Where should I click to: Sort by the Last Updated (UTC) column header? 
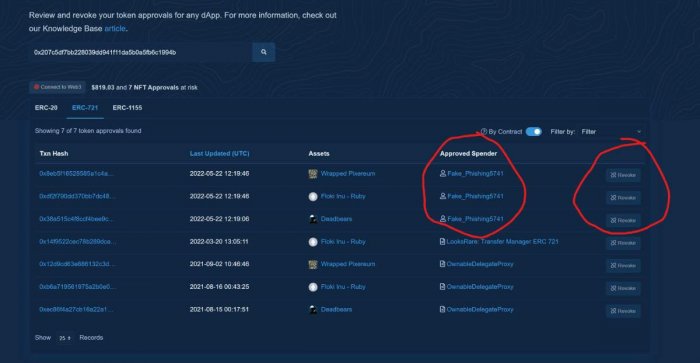click(x=219, y=153)
